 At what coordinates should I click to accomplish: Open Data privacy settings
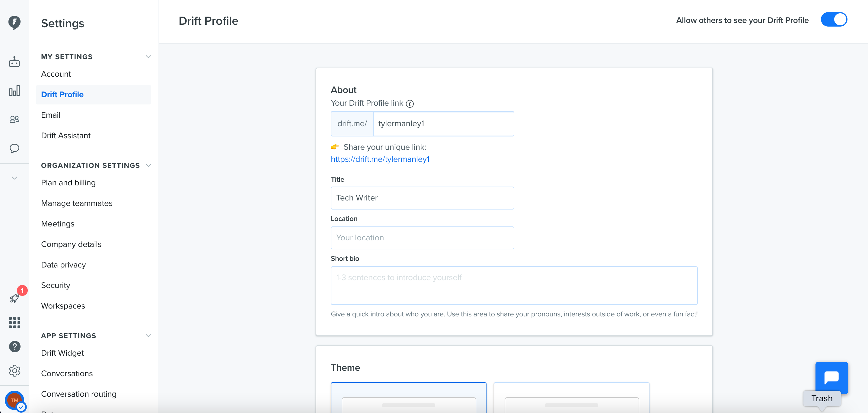pos(63,265)
